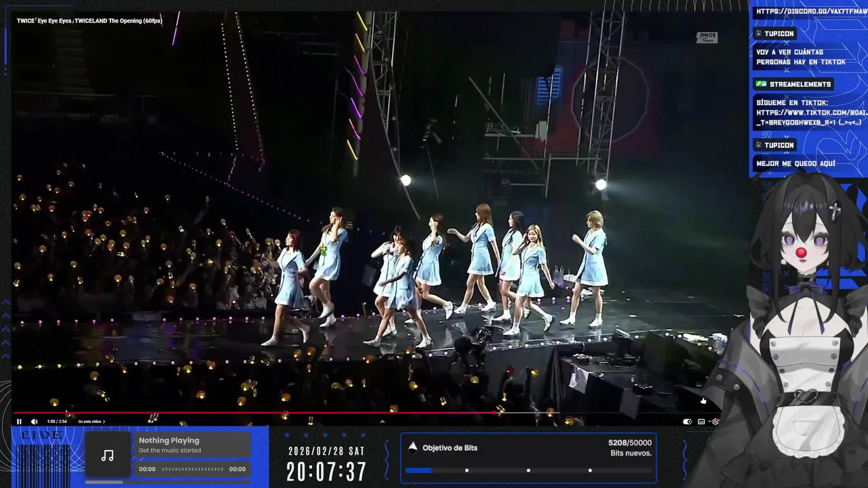The width and height of the screenshot is (868, 488).
Task: Click the '5208/50000' bits counter
Action: [x=630, y=443]
